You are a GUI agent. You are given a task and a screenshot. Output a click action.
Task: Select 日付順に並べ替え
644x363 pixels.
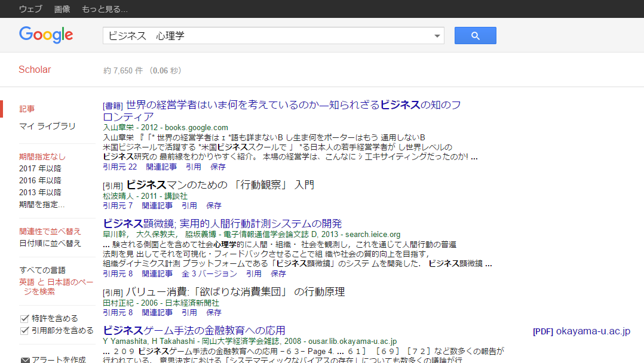[x=50, y=243]
